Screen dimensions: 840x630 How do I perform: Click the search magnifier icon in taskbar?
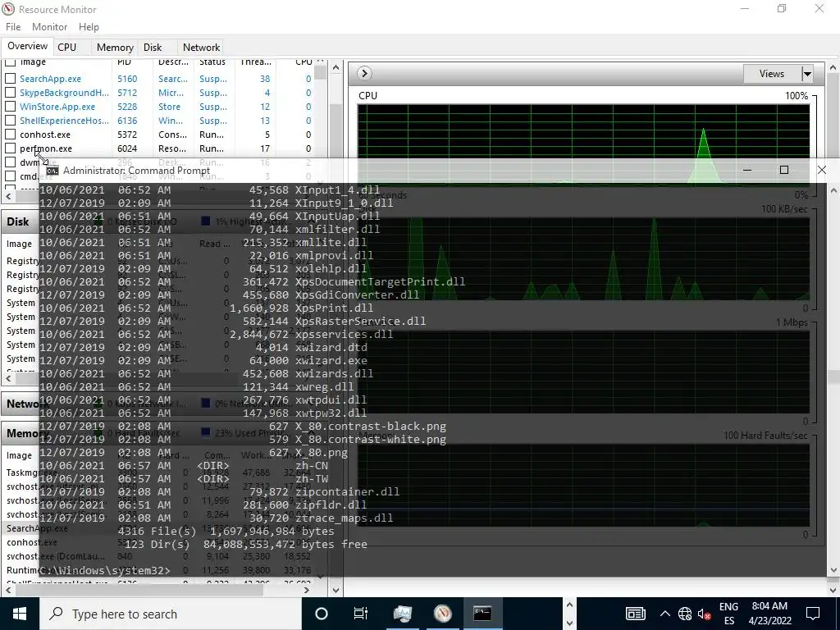[x=56, y=614]
